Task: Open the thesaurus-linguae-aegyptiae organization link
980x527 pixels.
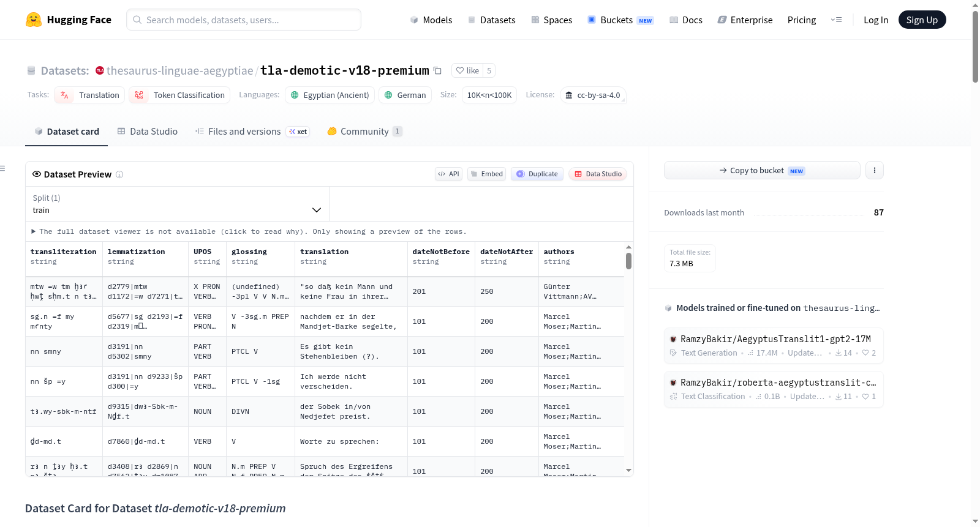Action: point(180,70)
